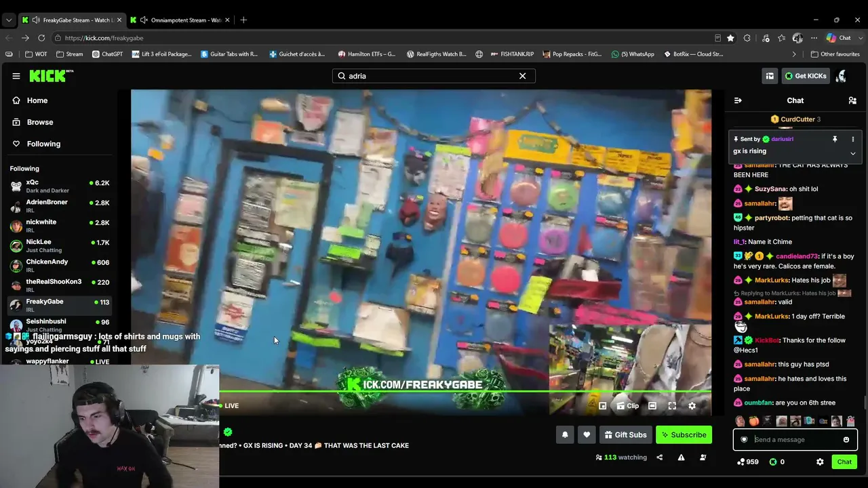Open nickwhite's channel

tap(60, 226)
